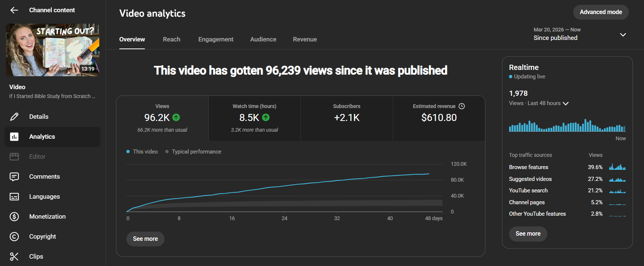Click the Updating live status text
The width and height of the screenshot is (644, 266).
pyautogui.click(x=530, y=77)
